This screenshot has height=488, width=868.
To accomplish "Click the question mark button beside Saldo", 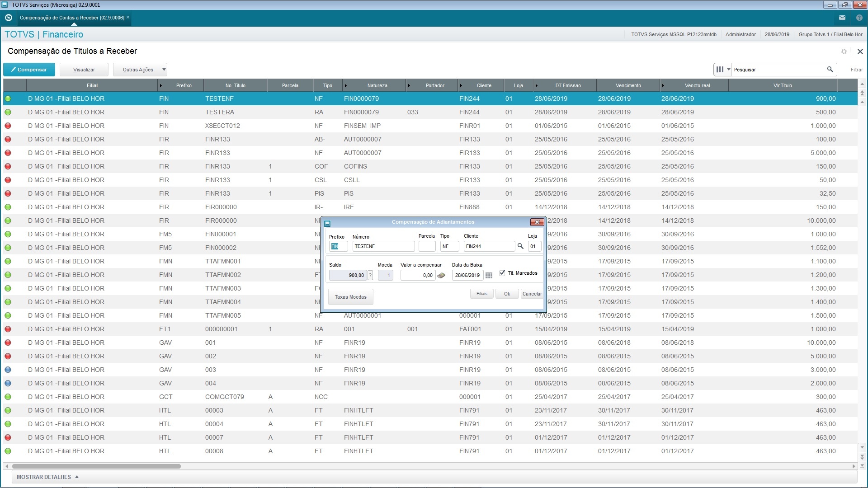I will 370,275.
